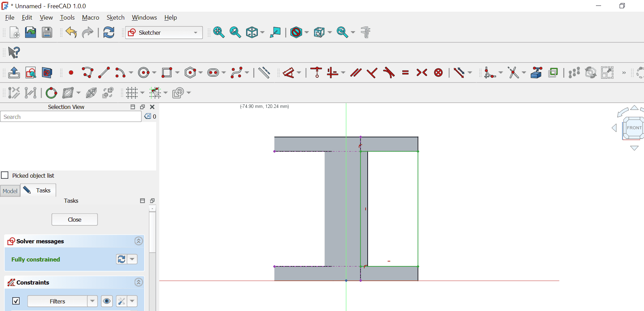Clear the selection search field
This screenshot has width=644, height=311.
(148, 116)
